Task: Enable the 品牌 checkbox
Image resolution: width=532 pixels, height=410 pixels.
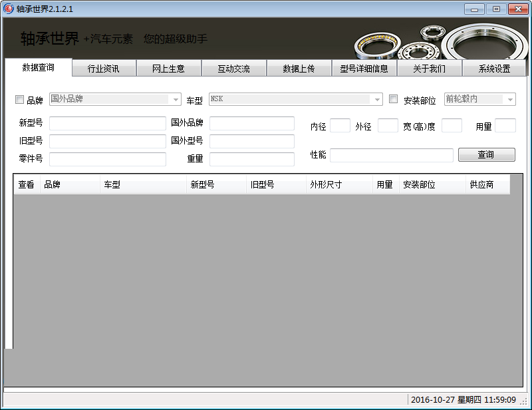Action: point(19,100)
